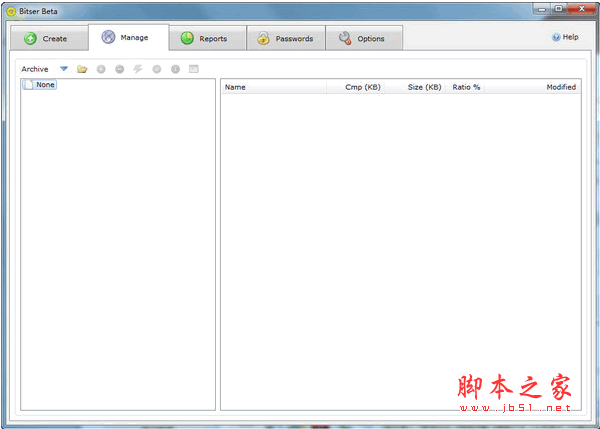Click the grayed remove (minus) icon
Image resolution: width=600 pixels, height=429 pixels.
click(x=120, y=69)
